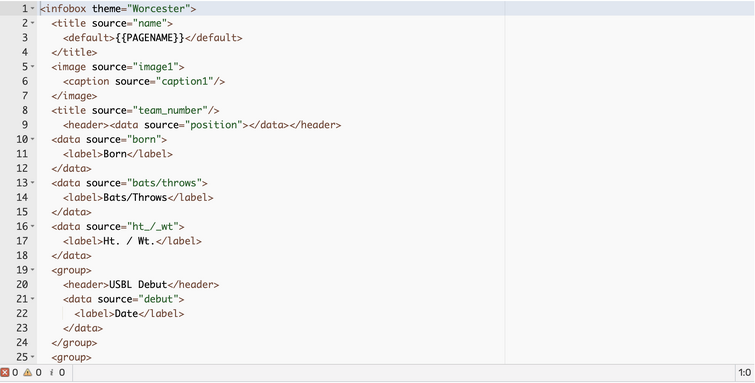Click the "caption1" source value

(x=184, y=81)
